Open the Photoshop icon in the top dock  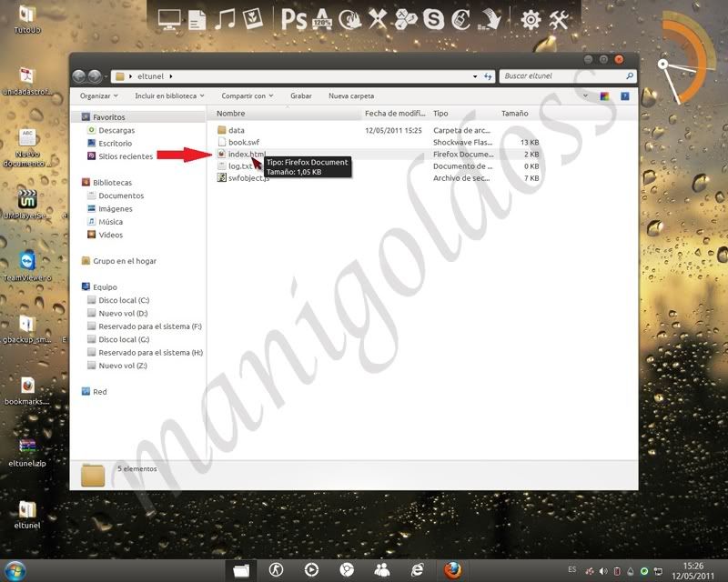294,19
